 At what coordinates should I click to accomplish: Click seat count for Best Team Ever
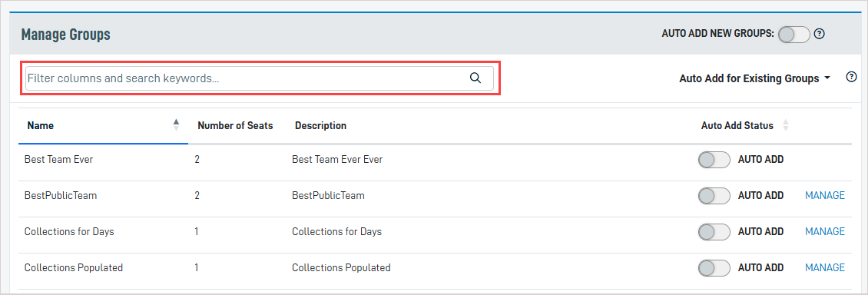click(197, 159)
